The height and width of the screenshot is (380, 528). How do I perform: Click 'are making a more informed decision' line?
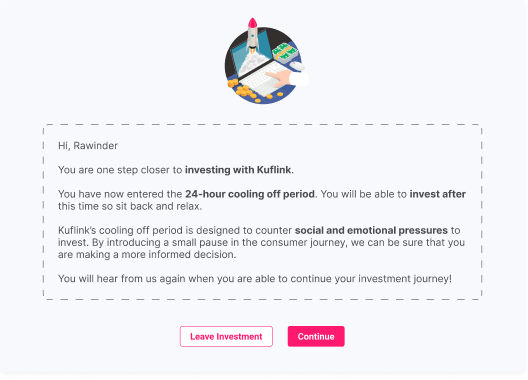147,255
